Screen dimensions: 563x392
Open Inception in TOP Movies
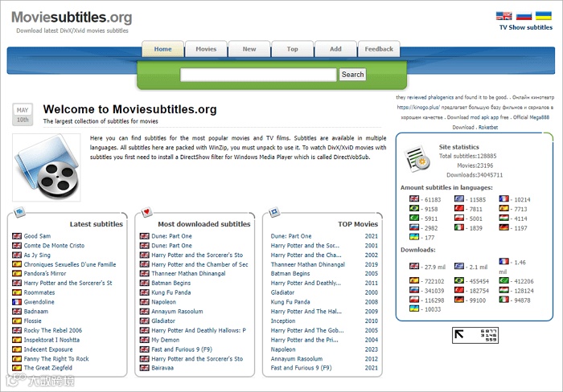(283, 321)
